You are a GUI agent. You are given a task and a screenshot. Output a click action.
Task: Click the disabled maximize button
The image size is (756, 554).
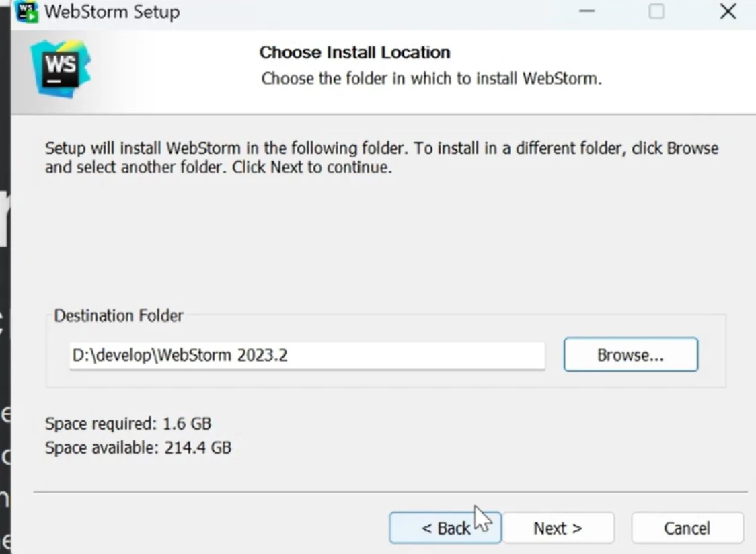coord(656,11)
